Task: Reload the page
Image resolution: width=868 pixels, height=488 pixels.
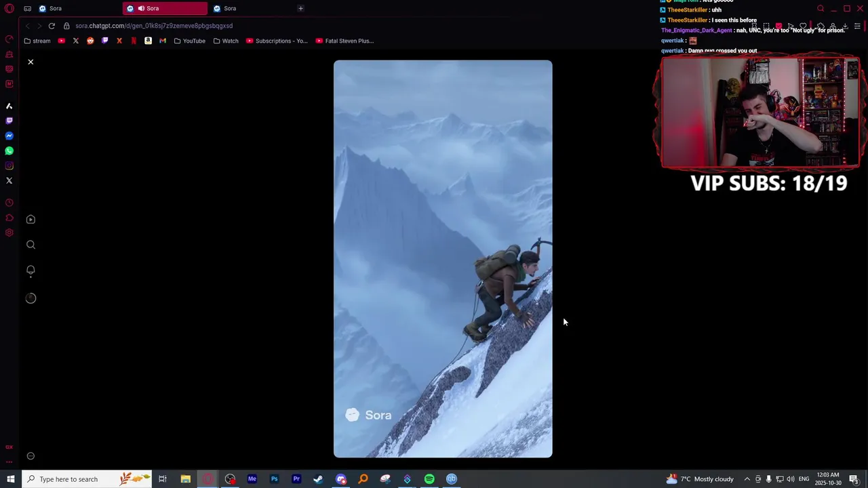Action: point(52,26)
